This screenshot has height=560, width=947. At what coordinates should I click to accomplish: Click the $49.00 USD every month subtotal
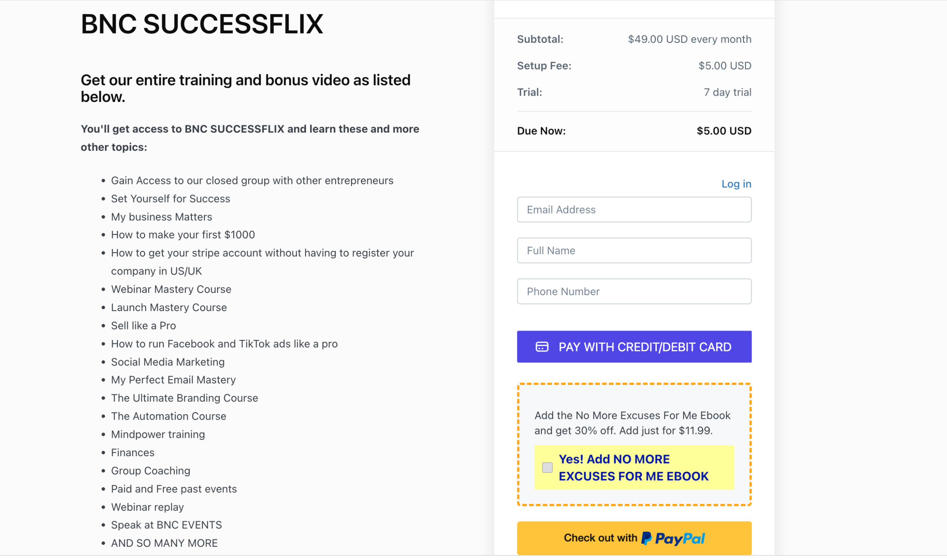pos(689,39)
